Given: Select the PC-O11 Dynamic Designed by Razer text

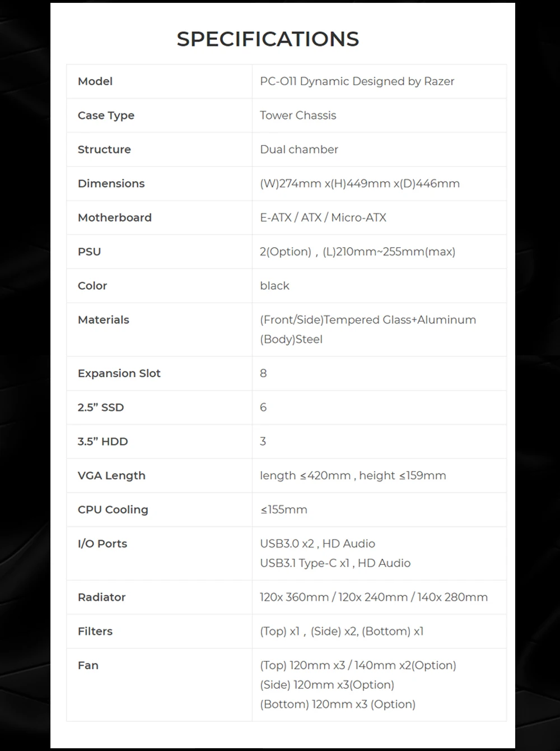Looking at the screenshot, I should point(357,81).
